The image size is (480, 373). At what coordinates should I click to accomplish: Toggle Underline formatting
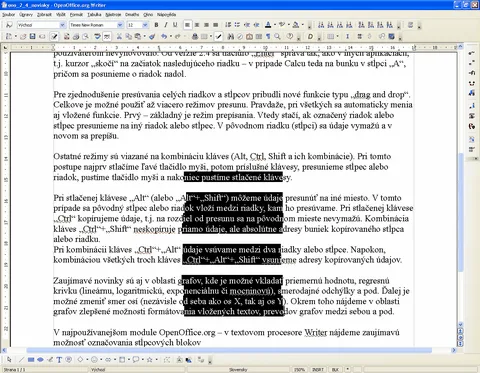coord(175,25)
